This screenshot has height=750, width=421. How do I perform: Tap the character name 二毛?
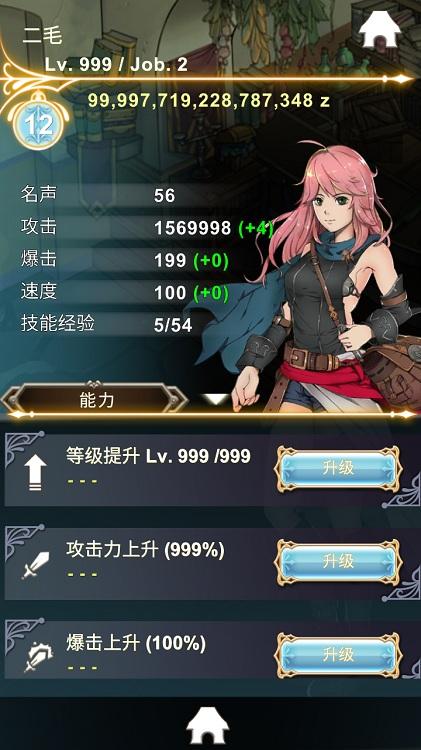click(42, 36)
